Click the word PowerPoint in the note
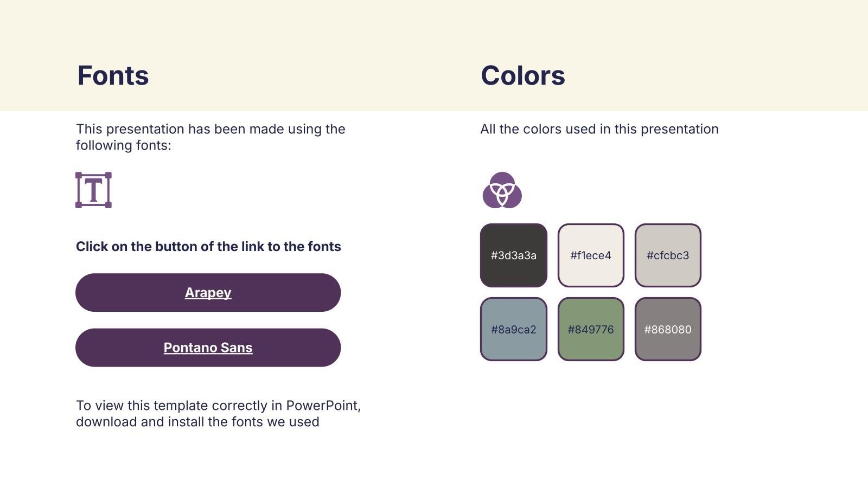The height and width of the screenshot is (488, 868). pos(322,406)
